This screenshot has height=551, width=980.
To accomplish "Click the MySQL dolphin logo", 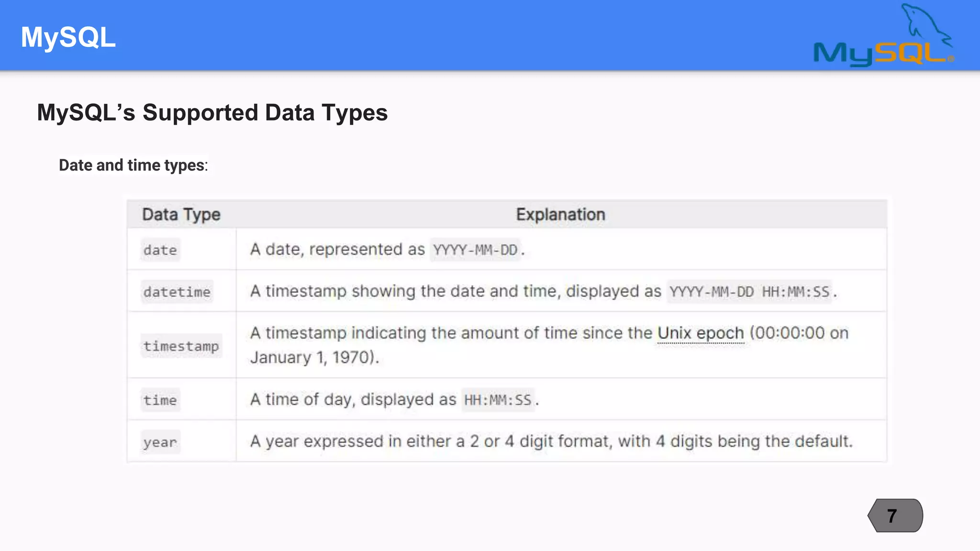I will tap(883, 36).
